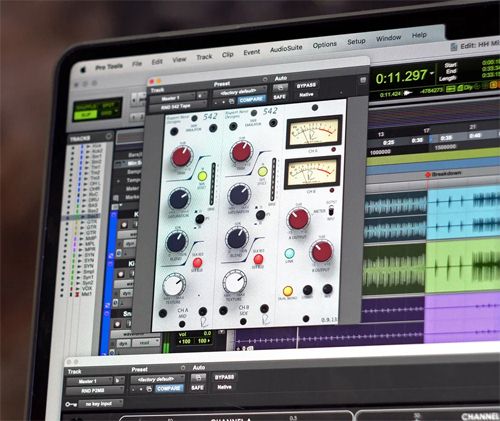The width and height of the screenshot is (500, 421).
Task: Open factory default preset dropdown in 542 plugin
Action: pyautogui.click(x=240, y=91)
